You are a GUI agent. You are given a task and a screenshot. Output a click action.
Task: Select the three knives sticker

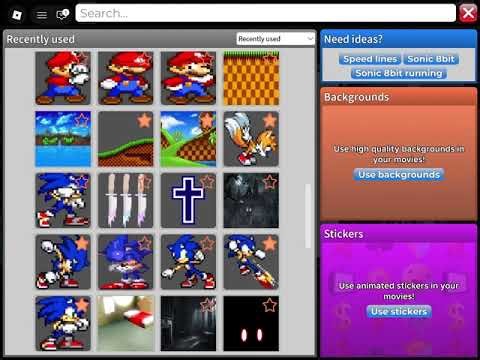click(x=126, y=200)
